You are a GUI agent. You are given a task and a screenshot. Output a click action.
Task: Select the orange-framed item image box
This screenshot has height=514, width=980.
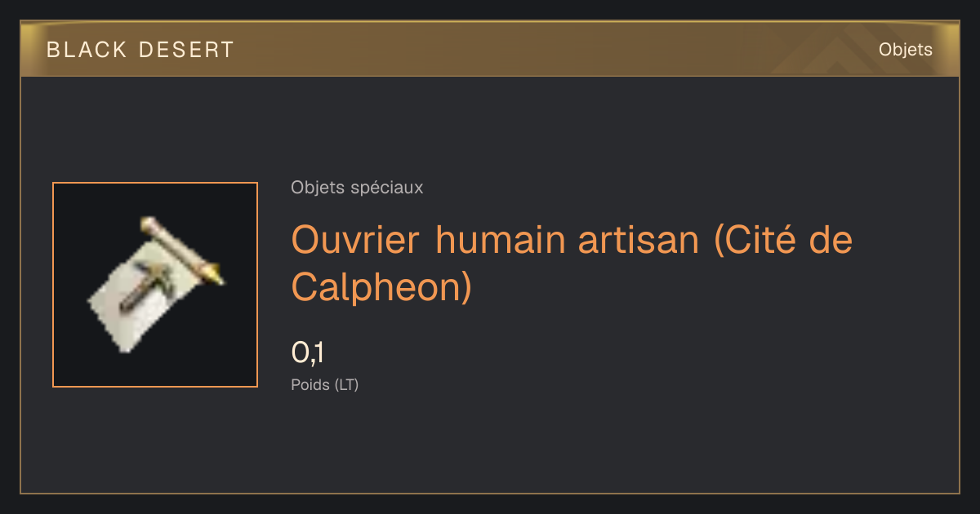pos(155,285)
